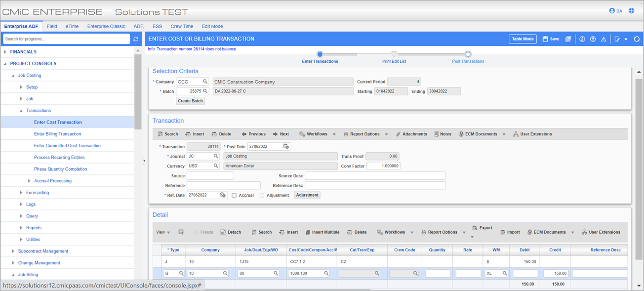Click the Create Batch button
Screen dimensions: 644x291
coord(191,101)
